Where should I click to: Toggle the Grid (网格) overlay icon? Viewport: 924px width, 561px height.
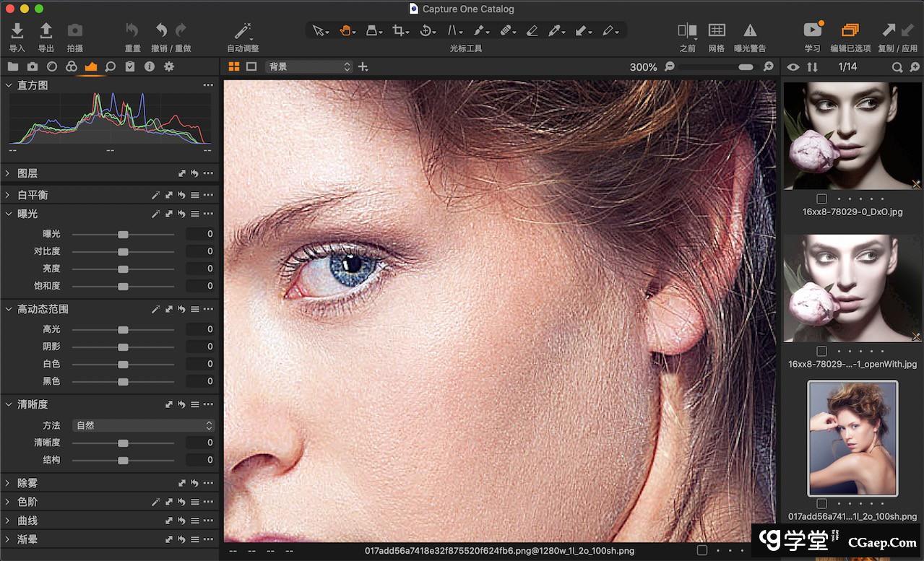tap(716, 30)
